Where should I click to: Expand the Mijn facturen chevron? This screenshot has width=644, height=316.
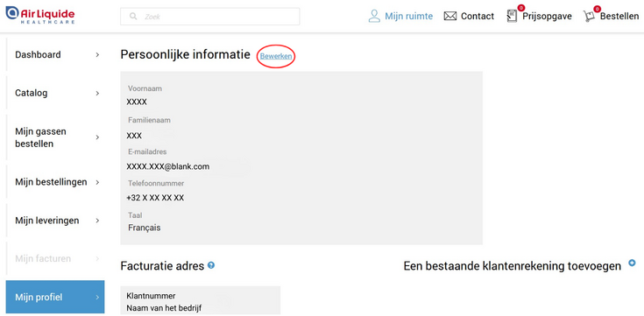click(x=97, y=258)
